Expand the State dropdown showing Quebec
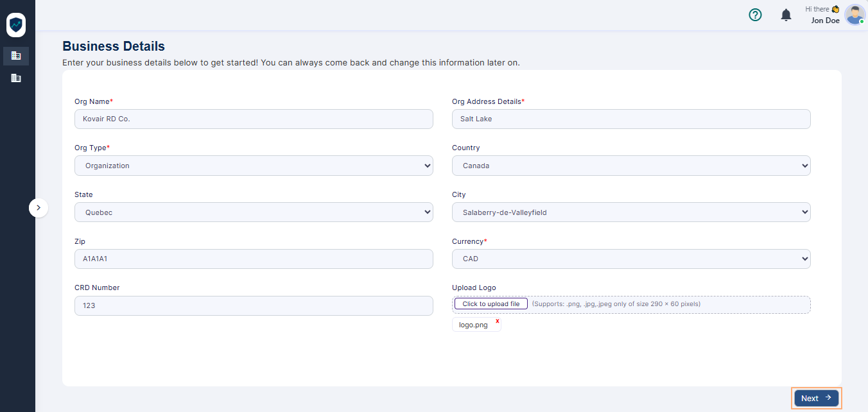Image resolution: width=868 pixels, height=412 pixels. click(254, 212)
